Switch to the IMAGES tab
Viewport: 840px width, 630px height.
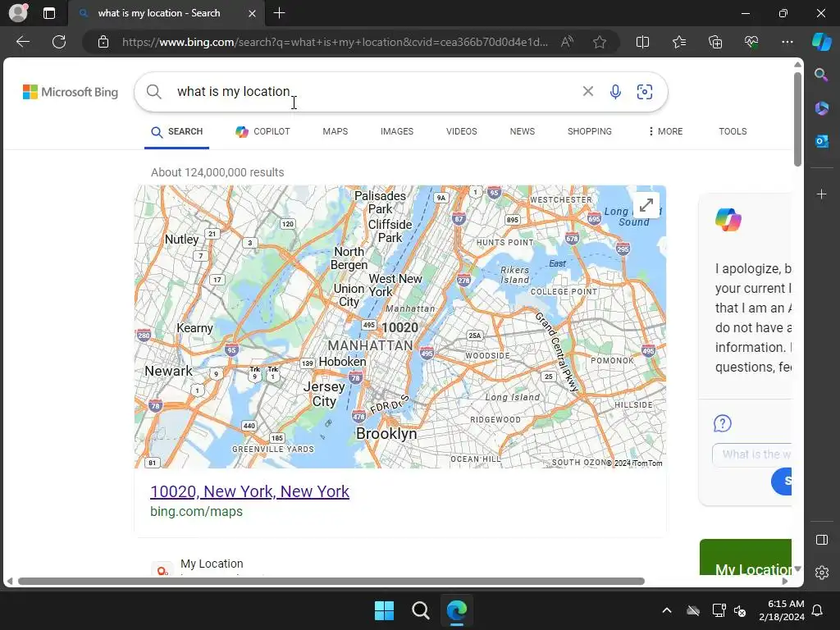pos(397,131)
